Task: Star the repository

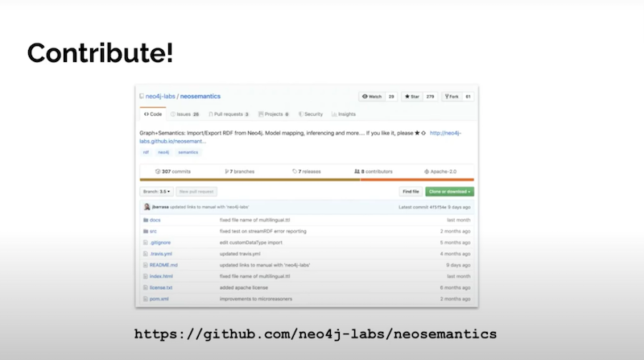Action: 412,97
